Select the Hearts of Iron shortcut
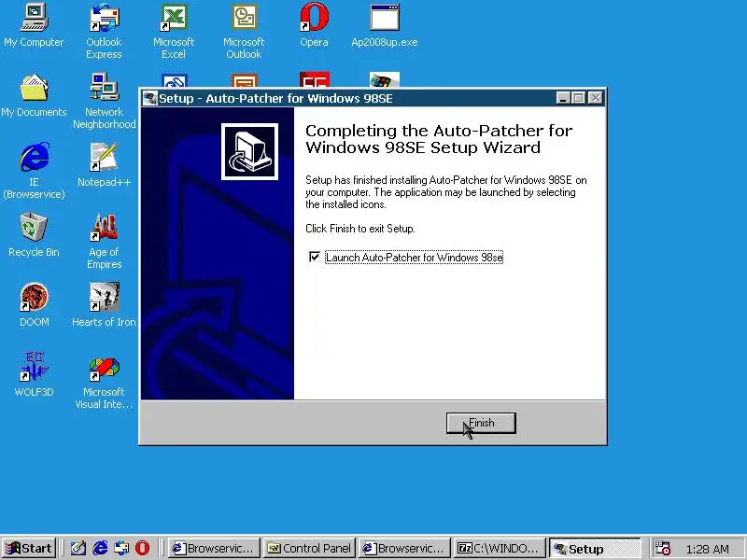The height and width of the screenshot is (560, 747). tap(104, 305)
